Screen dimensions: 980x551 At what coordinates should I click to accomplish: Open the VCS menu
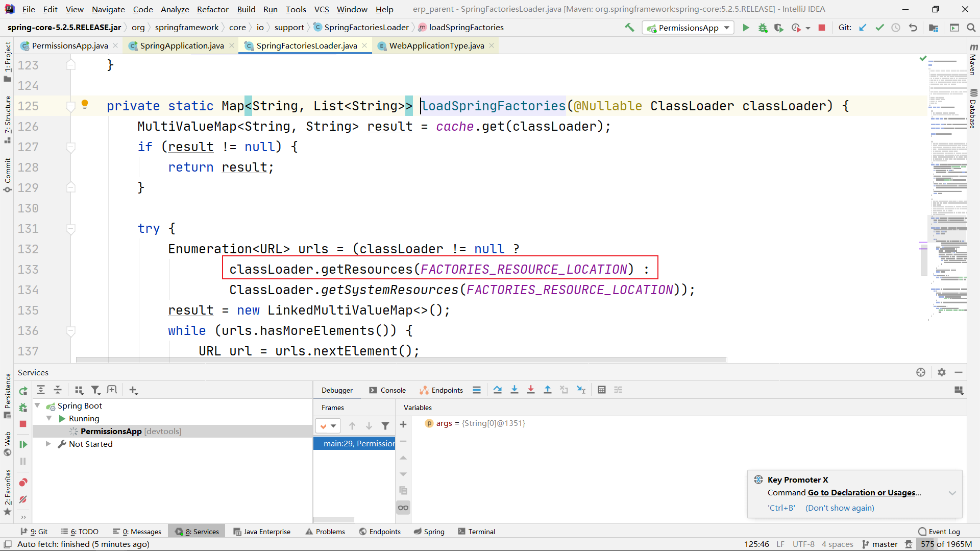pos(322,9)
